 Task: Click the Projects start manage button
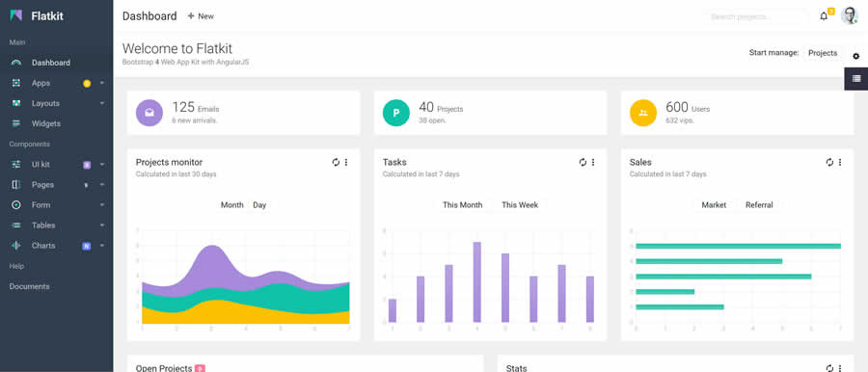pos(823,53)
